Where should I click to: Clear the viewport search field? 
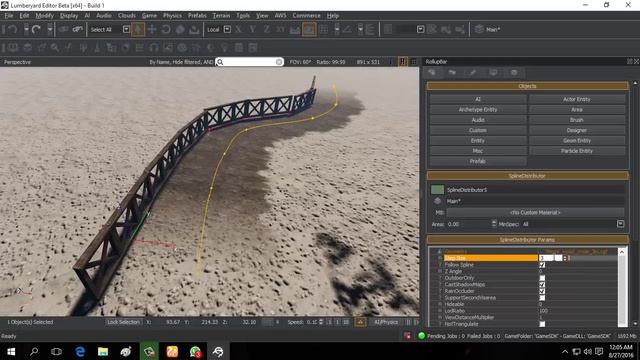pyautogui.click(x=279, y=62)
